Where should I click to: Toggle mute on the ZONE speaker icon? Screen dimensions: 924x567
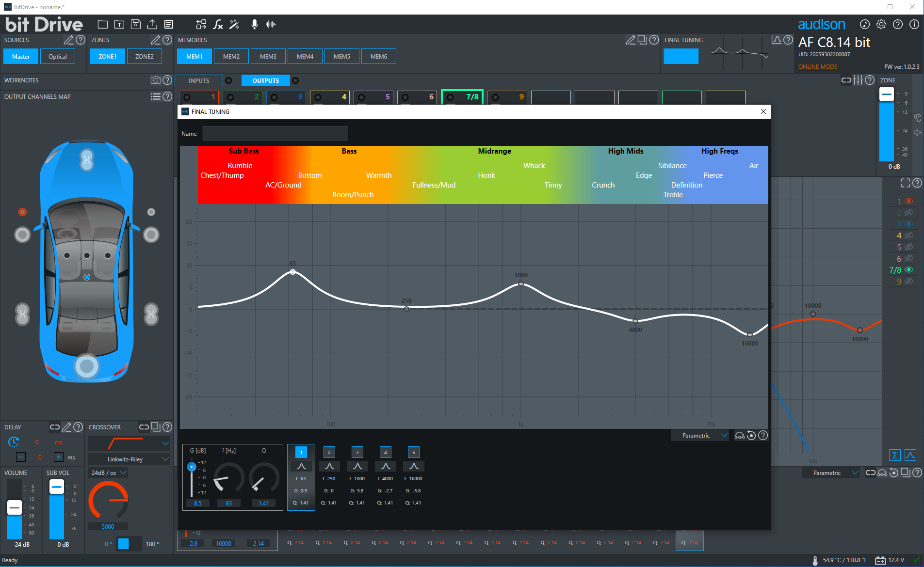[x=917, y=131]
